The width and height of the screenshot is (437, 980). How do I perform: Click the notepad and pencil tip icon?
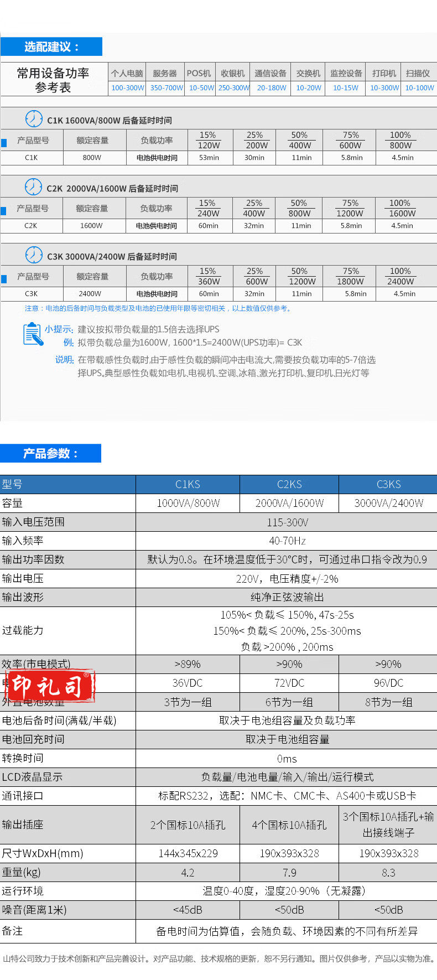coord(33,334)
